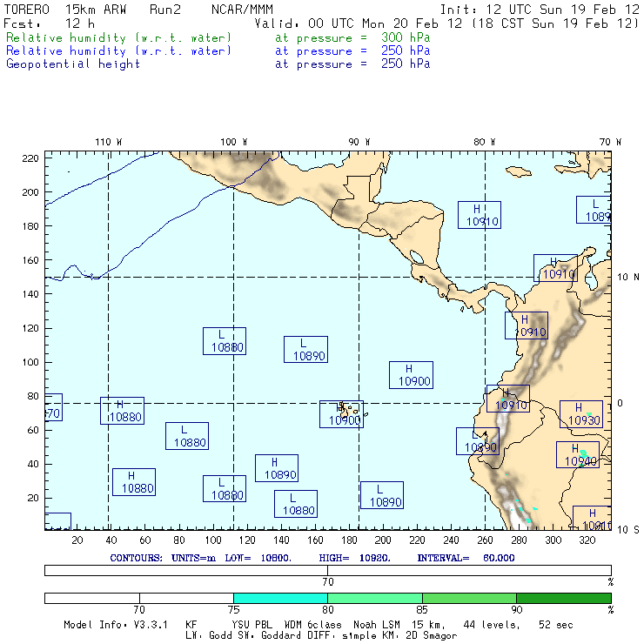Click the light green 80–85% color bar segment

click(375, 598)
